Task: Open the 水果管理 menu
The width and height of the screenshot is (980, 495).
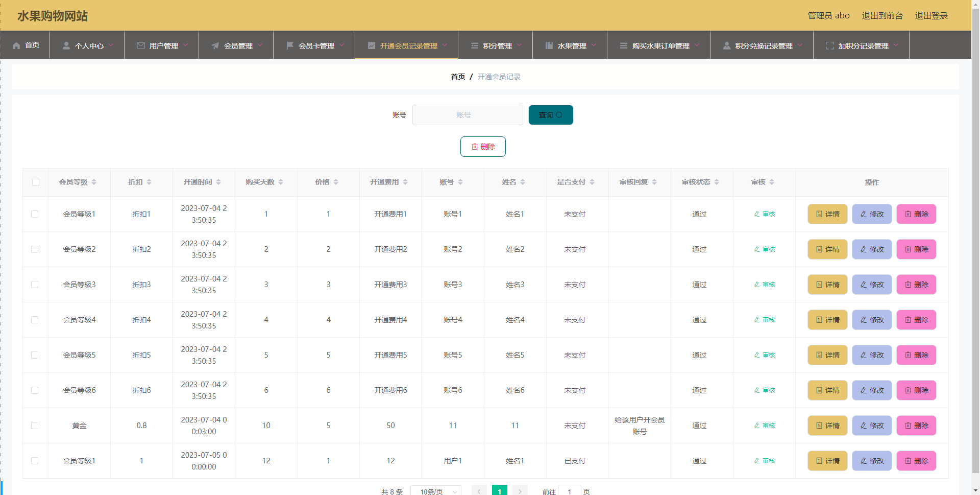Action: point(570,45)
